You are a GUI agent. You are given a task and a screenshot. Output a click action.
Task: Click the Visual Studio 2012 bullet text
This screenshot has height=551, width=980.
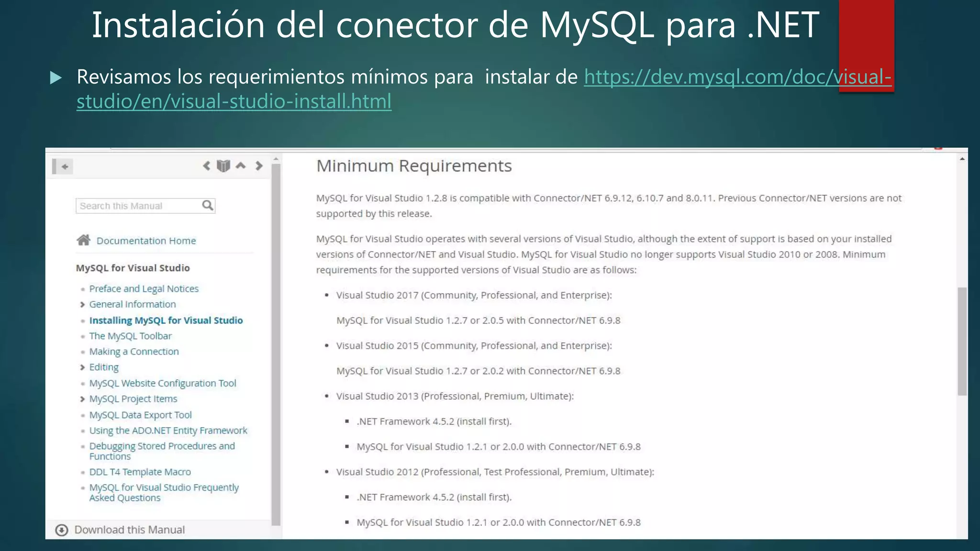[495, 472]
